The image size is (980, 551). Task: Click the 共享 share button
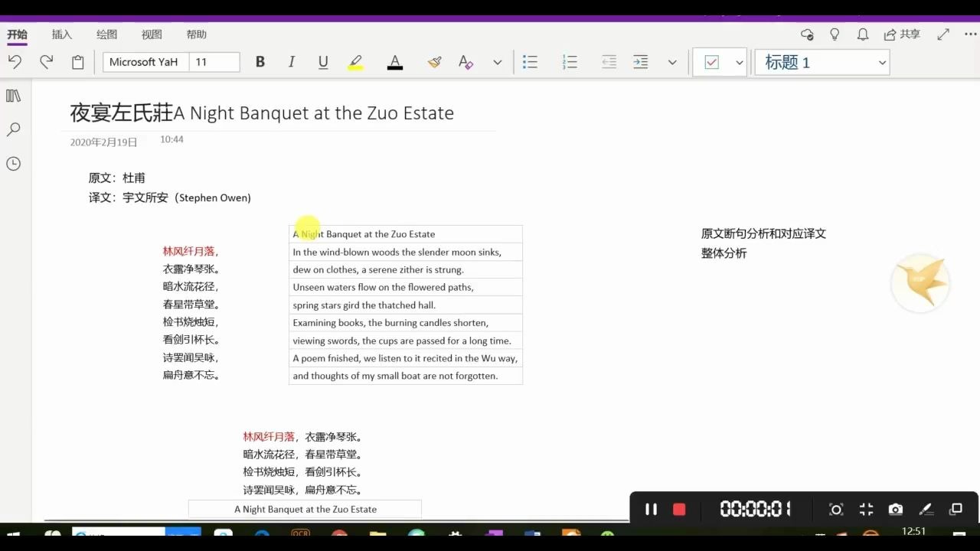coord(902,34)
